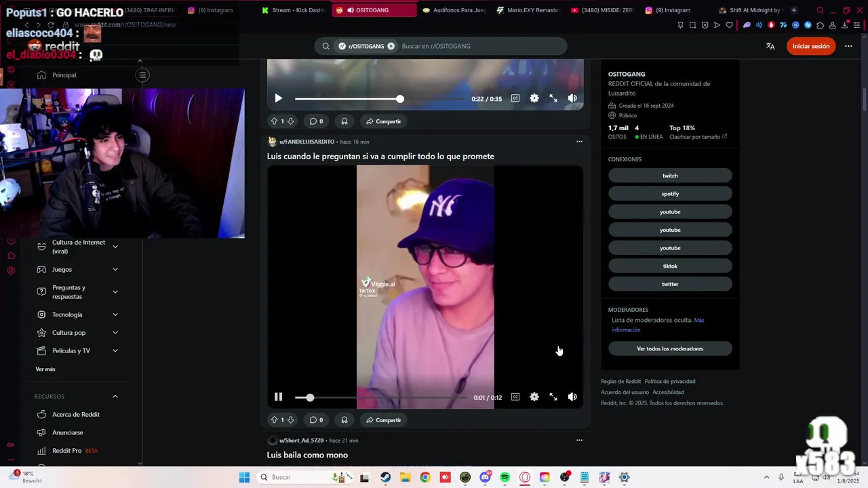Downvote the Luis promete post

[x=291, y=420]
